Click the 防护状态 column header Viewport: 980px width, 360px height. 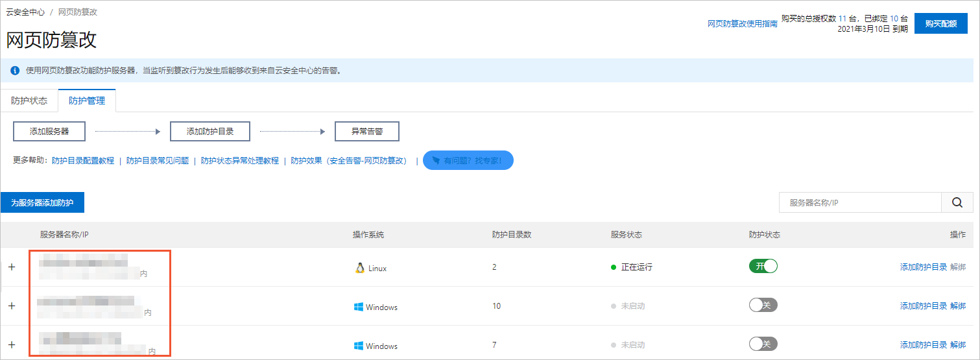(765, 235)
